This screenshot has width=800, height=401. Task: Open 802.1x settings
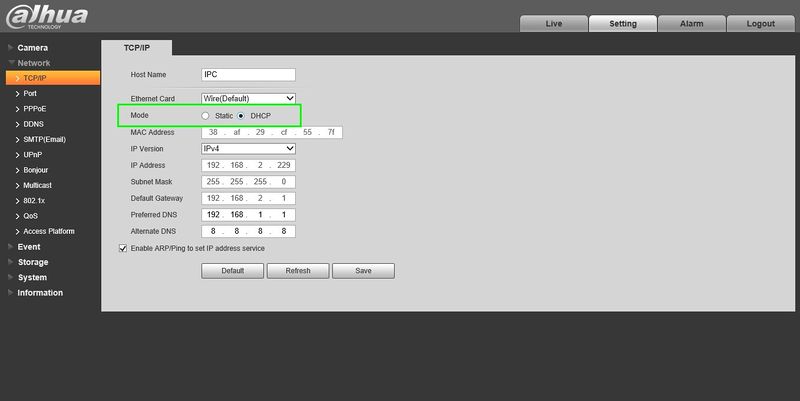point(34,200)
